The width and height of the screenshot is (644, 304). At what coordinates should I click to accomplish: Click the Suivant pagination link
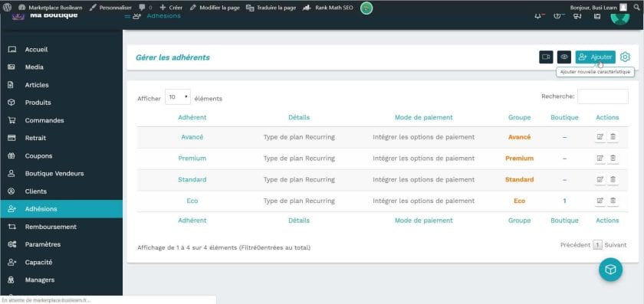615,245
